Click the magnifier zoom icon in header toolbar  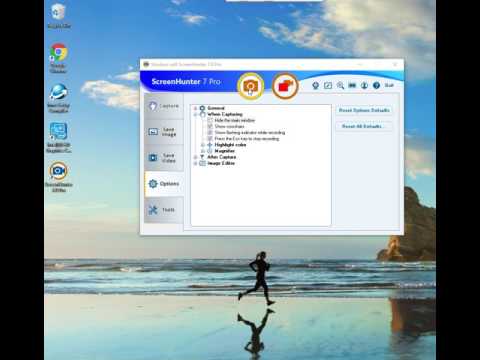tap(340, 86)
